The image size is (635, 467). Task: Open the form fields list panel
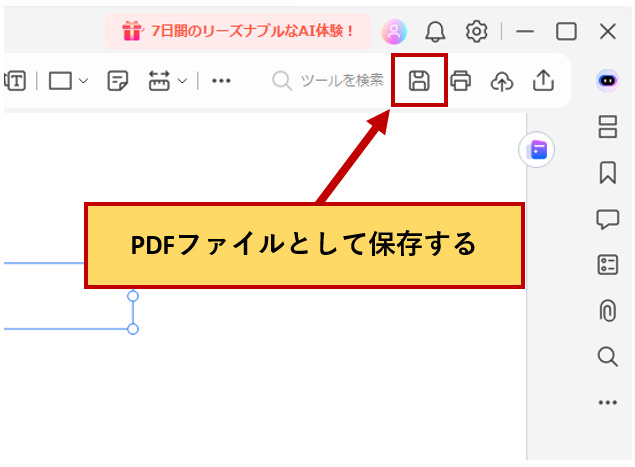point(607,265)
